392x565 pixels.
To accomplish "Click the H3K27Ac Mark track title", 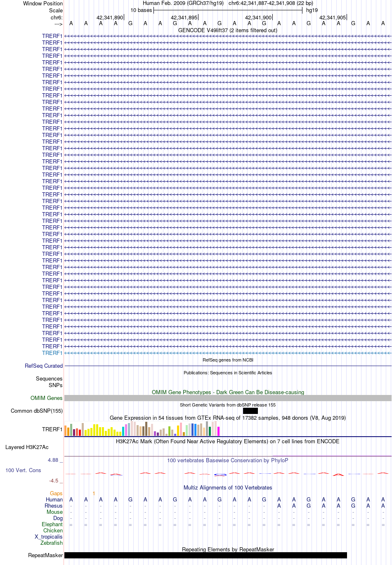I will [228, 441].
